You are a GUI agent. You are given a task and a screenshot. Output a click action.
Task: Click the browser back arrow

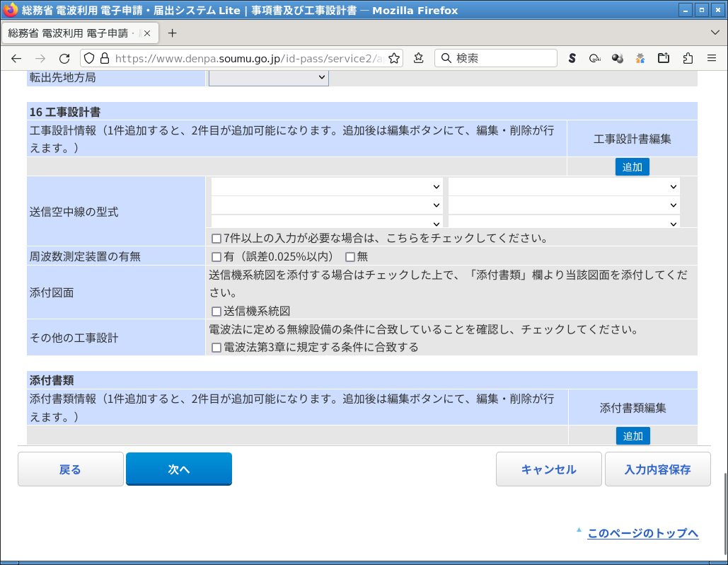click(x=16, y=58)
